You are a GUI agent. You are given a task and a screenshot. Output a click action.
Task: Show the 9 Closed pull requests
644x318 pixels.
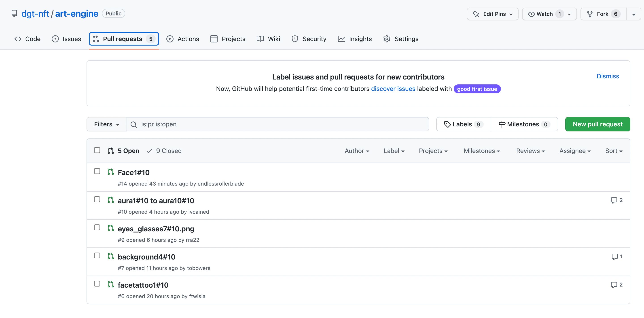click(x=164, y=151)
